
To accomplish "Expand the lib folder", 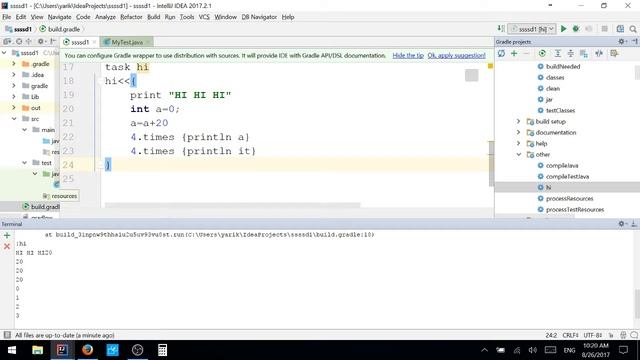I will (x=14, y=97).
